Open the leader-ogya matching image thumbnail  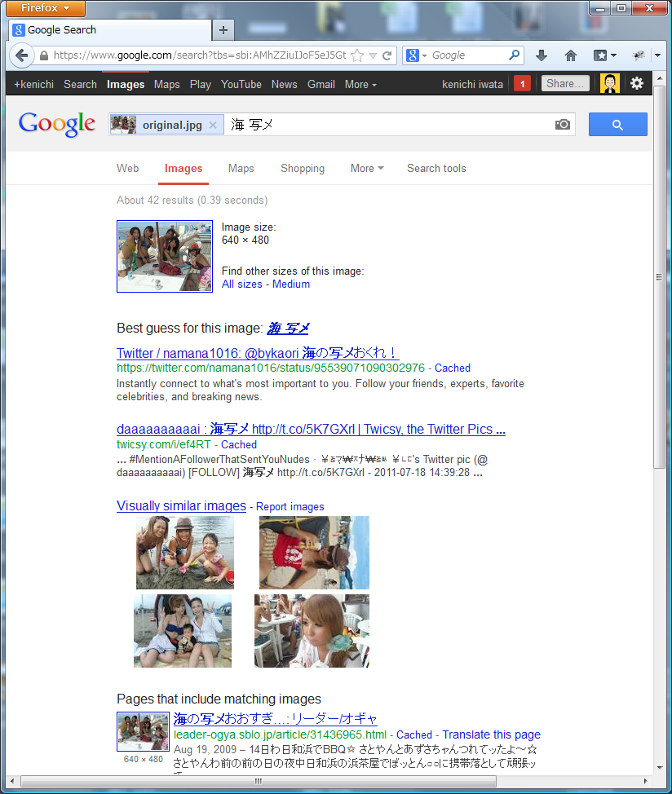144,732
